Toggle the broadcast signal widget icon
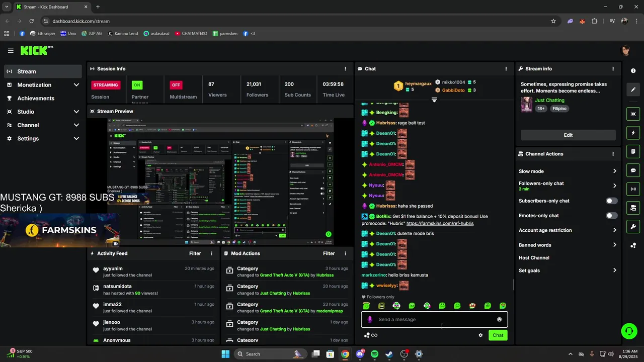This screenshot has height=362, width=644. click(633, 189)
